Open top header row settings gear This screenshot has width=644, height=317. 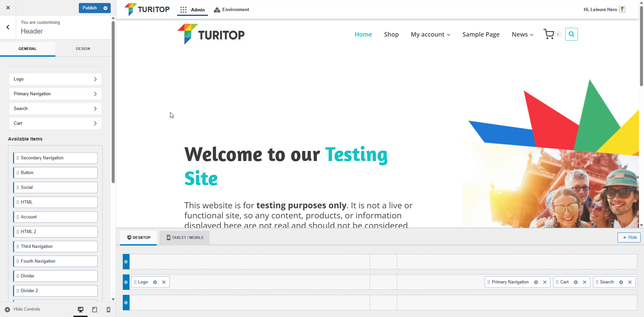[x=126, y=262]
